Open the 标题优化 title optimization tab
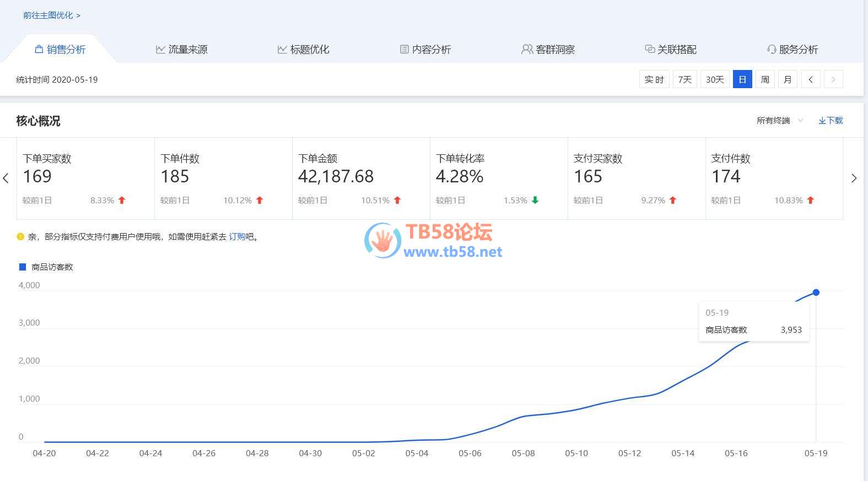 (x=303, y=50)
